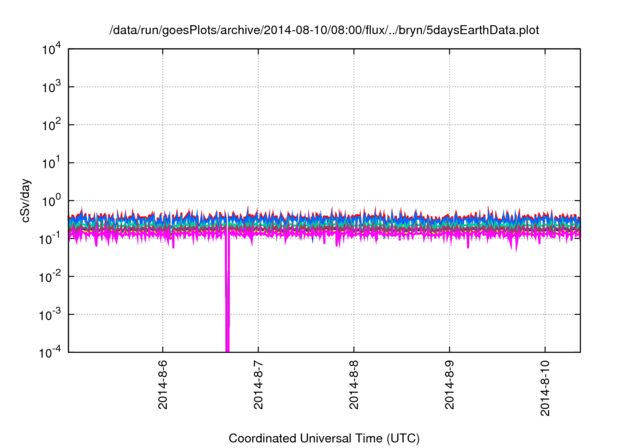Click the Coordinated Universal Time (UTC) axis label
This screenshot has height=448, width=640.
(324, 438)
